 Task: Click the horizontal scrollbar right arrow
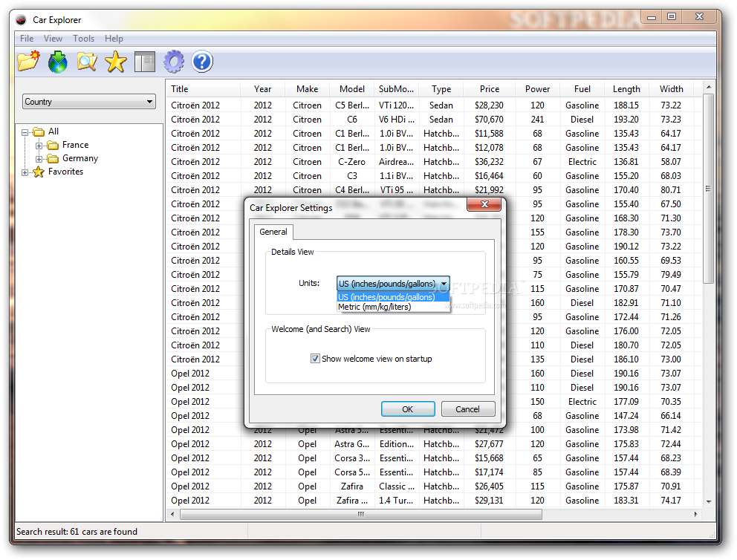tap(696, 515)
